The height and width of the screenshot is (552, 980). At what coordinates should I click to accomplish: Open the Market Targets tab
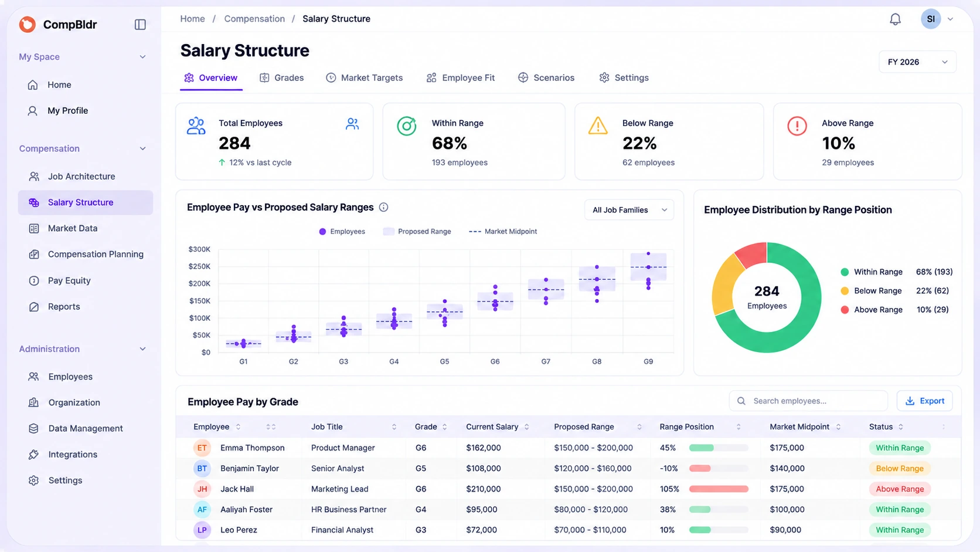(365, 78)
